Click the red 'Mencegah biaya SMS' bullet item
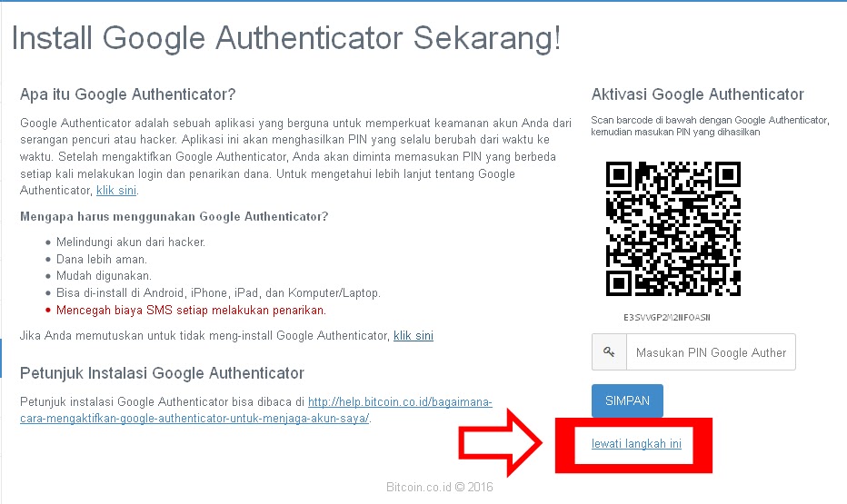847x504 pixels. tap(191, 311)
